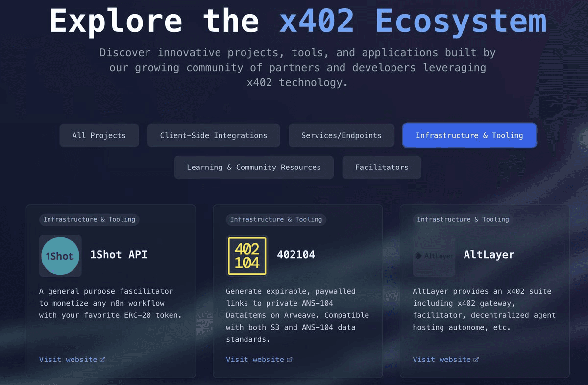Click external-link icon on the 402104 card

[x=289, y=359]
